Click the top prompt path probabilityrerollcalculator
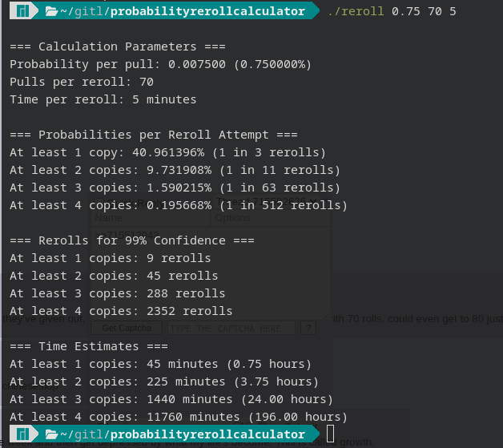Screen dimensions: 503x448 (x=207, y=11)
